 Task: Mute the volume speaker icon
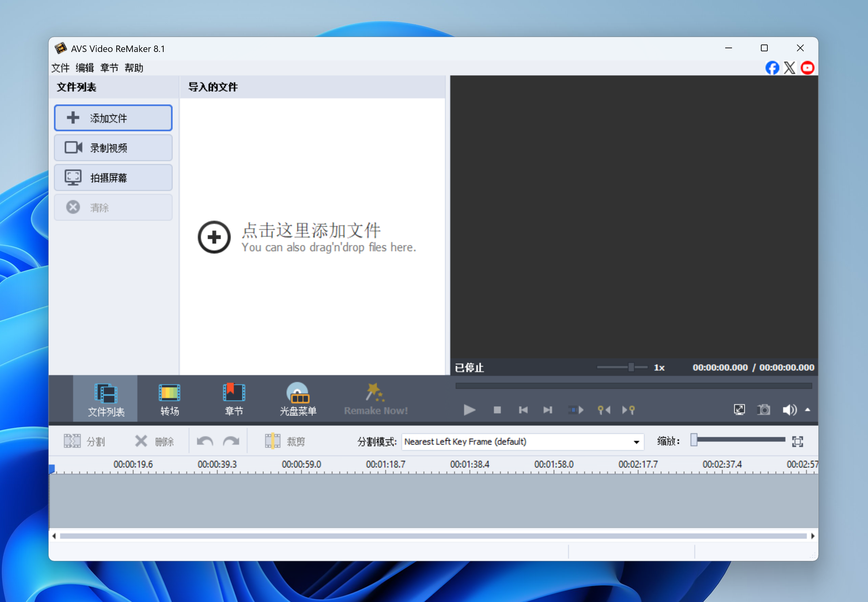[x=789, y=410]
